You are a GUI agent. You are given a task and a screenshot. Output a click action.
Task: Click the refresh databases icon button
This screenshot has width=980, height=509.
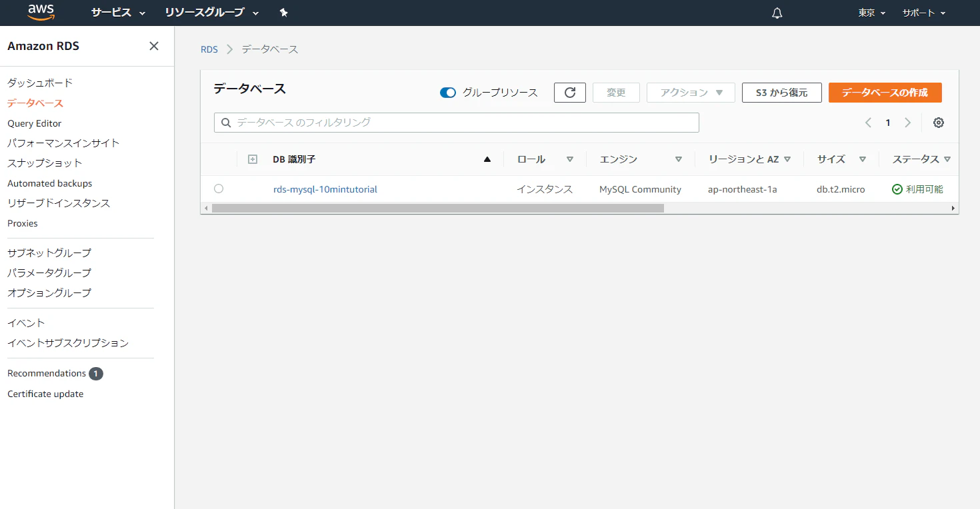click(x=570, y=93)
